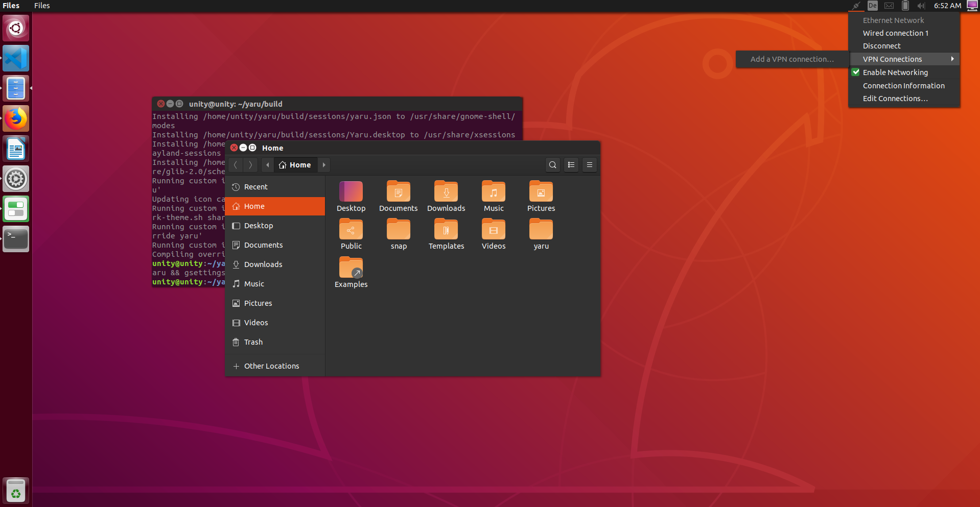The image size is (980, 507).
Task: Open Connection Information
Action: (904, 86)
